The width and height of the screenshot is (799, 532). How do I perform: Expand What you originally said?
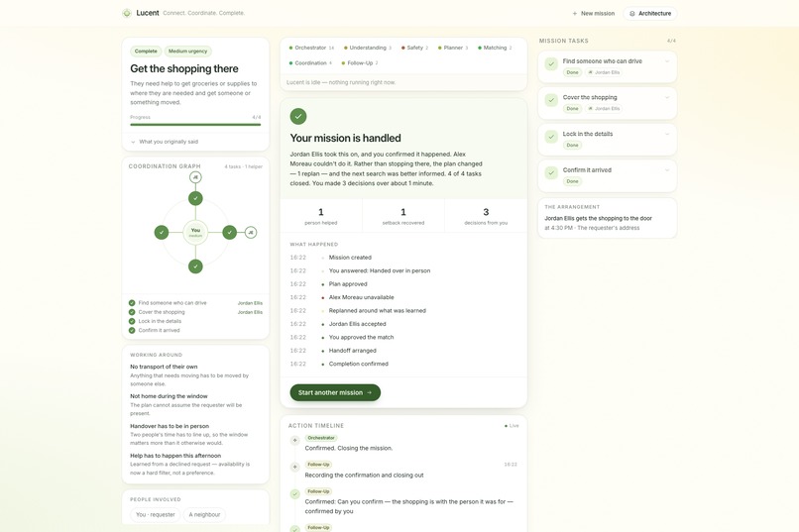pyautogui.click(x=165, y=142)
